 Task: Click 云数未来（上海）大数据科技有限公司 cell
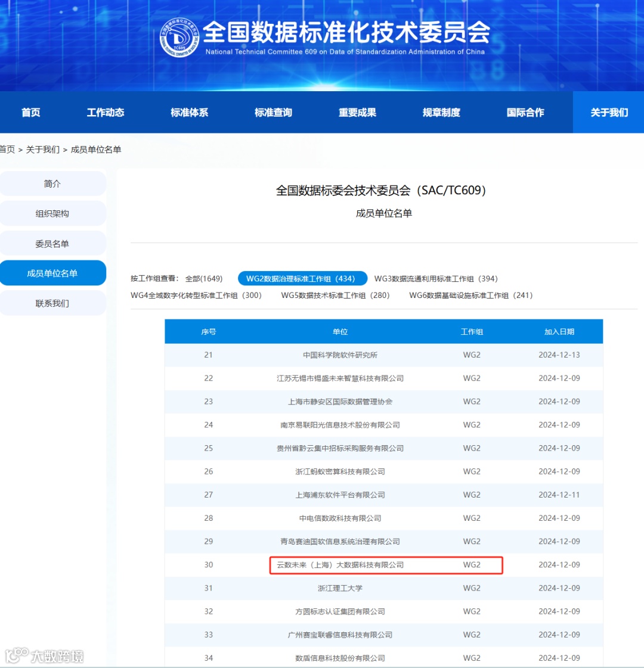(340, 565)
